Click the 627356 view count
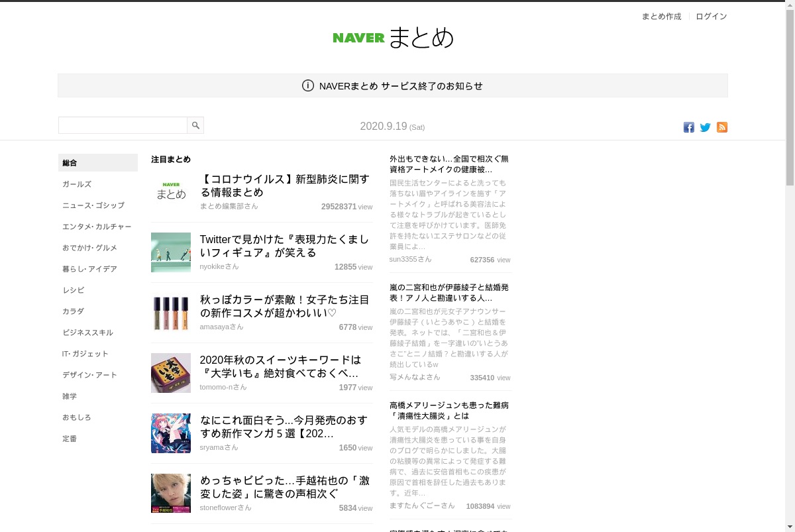Viewport: 795px width, 532px height. tap(482, 260)
